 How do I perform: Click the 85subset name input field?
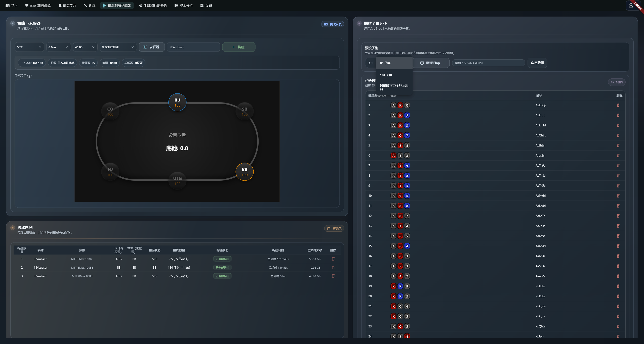193,47
